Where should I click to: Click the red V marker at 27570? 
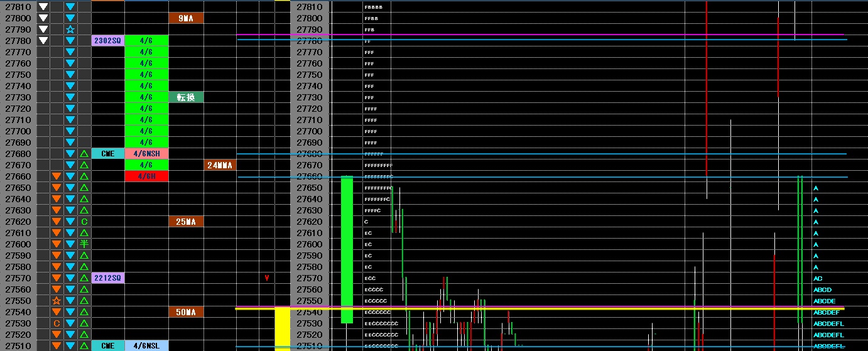coord(267,278)
